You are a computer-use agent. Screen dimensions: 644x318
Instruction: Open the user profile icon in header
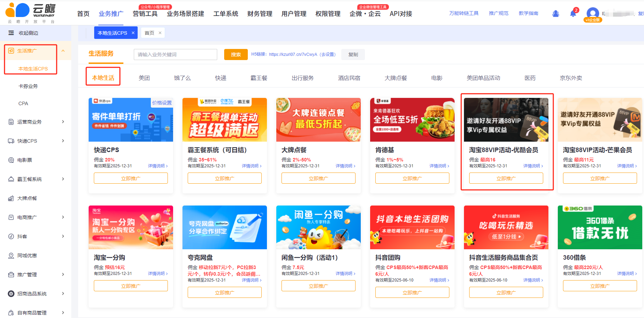(x=556, y=14)
